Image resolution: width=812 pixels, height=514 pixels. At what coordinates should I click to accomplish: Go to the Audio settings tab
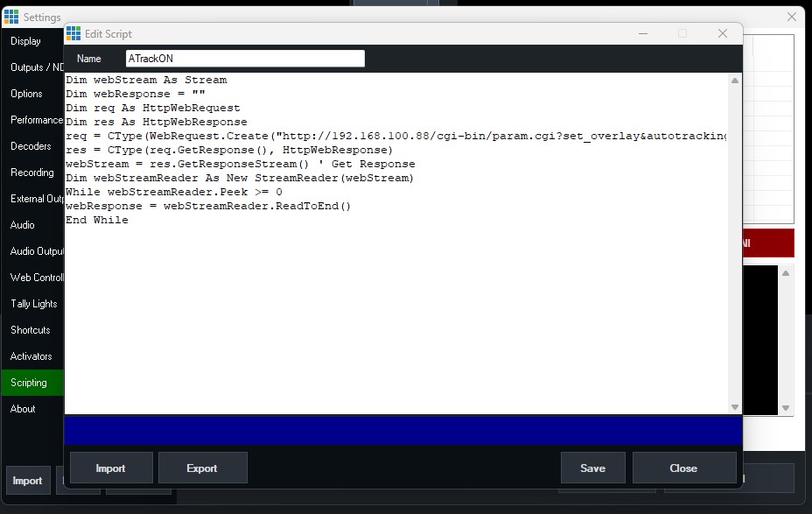(32, 225)
